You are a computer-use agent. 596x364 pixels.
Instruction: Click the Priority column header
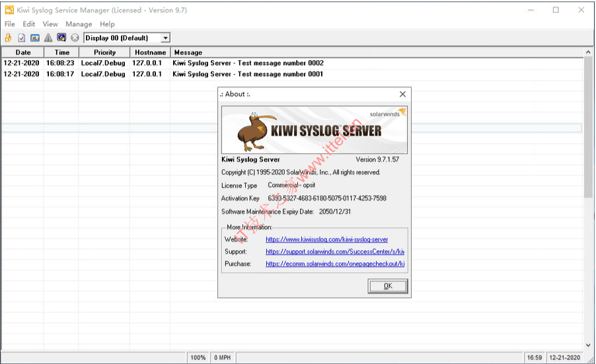pos(104,52)
